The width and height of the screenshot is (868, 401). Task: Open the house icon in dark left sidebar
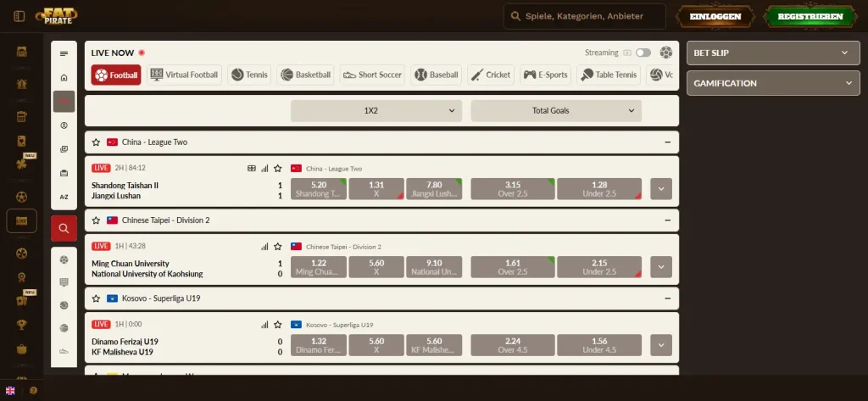tap(21, 84)
